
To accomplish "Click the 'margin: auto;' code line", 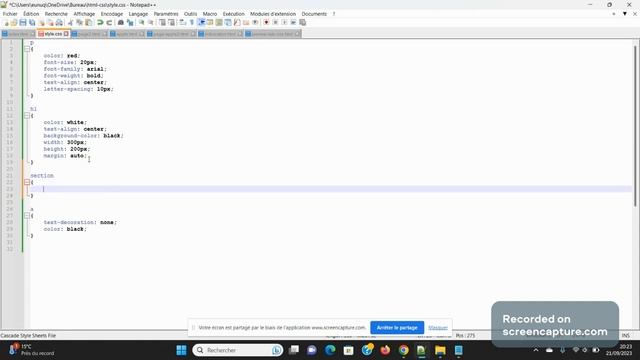I will pyautogui.click(x=65, y=156).
